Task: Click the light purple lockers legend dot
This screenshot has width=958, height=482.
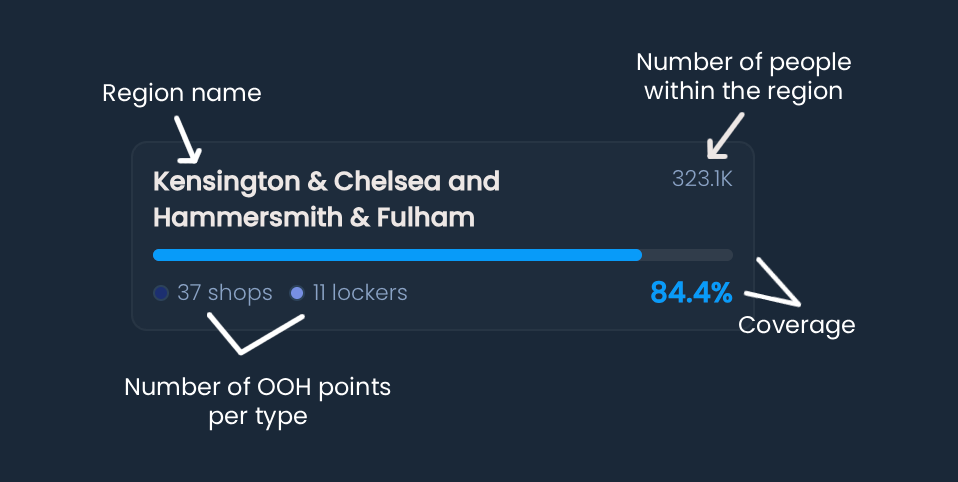Action: [x=296, y=293]
